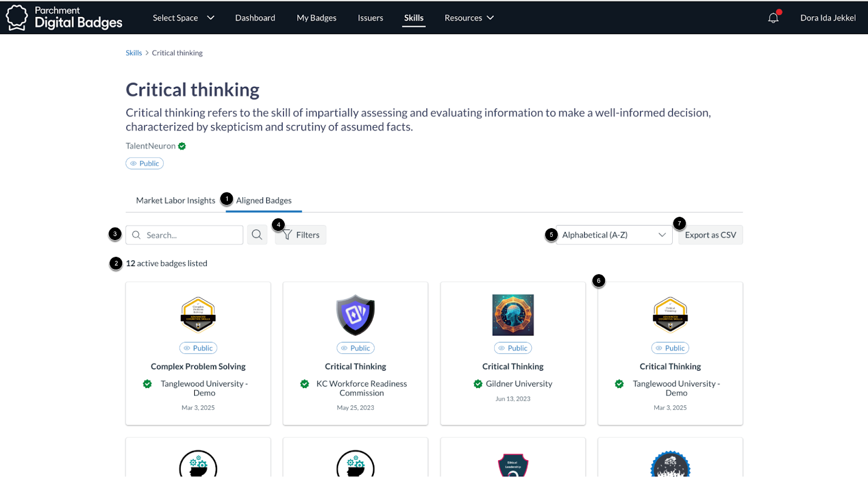Expand the Select Space dropdown
Screen dimensions: 868x477
[x=183, y=18]
